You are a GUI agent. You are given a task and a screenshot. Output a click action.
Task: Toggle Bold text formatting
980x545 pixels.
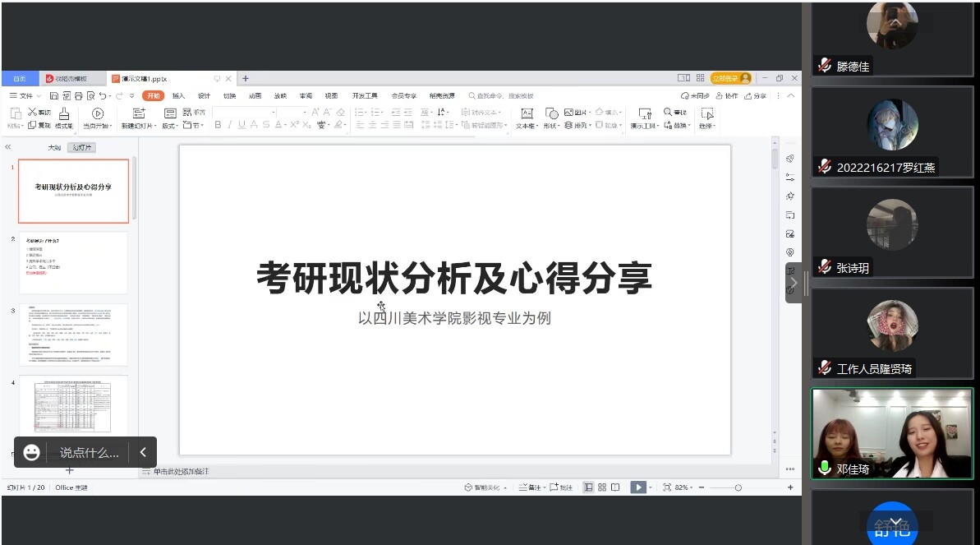click(218, 125)
